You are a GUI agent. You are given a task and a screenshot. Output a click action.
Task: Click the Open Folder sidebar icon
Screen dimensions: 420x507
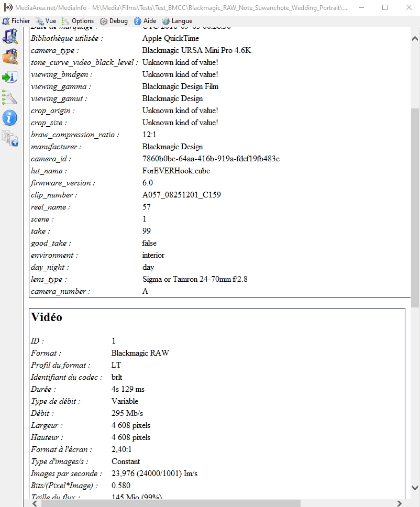pos(10,57)
